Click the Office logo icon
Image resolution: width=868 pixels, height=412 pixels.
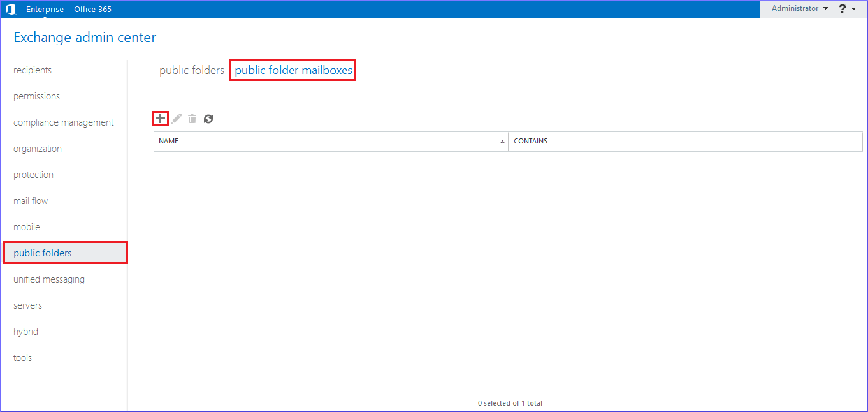10,9
